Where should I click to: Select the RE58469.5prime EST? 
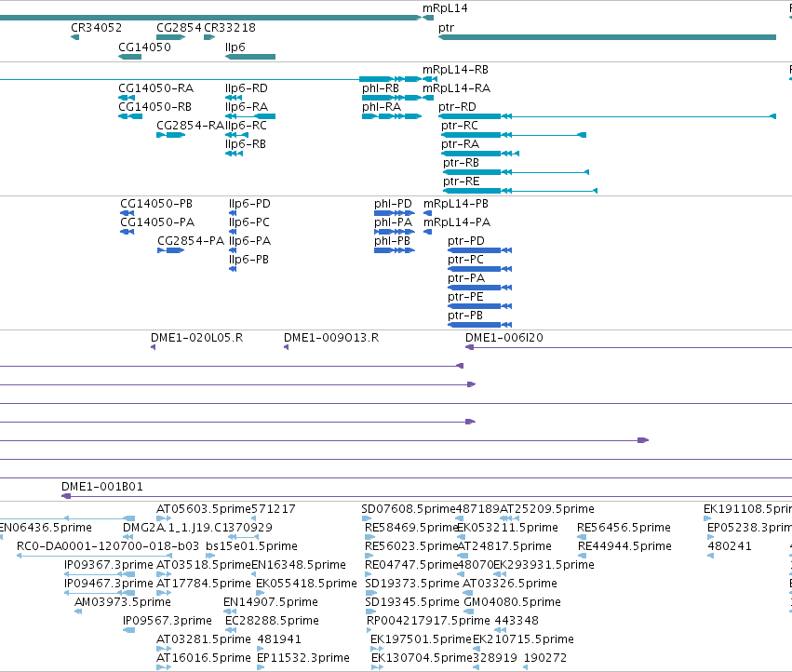coord(369,537)
